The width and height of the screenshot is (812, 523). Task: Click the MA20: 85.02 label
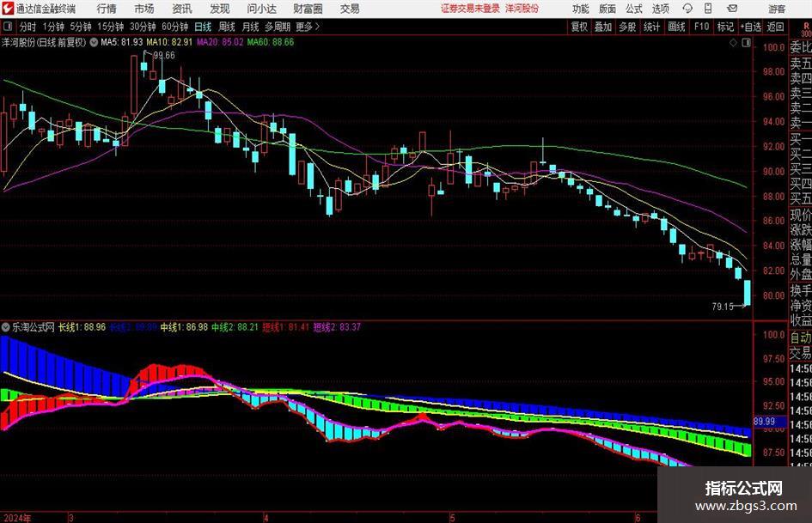(220, 42)
